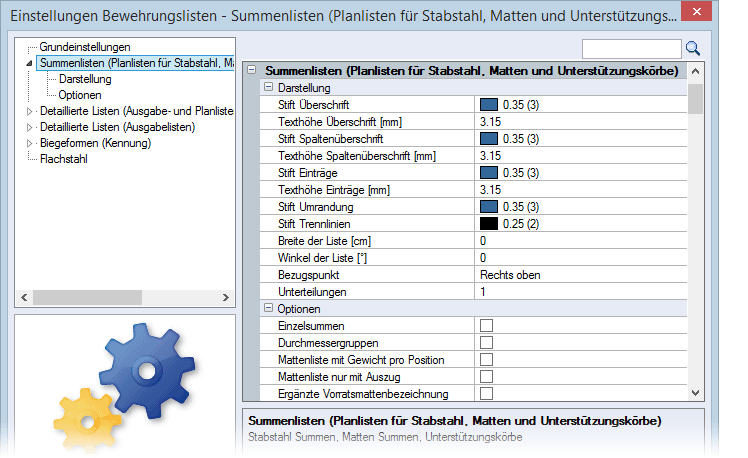Collapse the Darstellung property group

(x=269, y=87)
